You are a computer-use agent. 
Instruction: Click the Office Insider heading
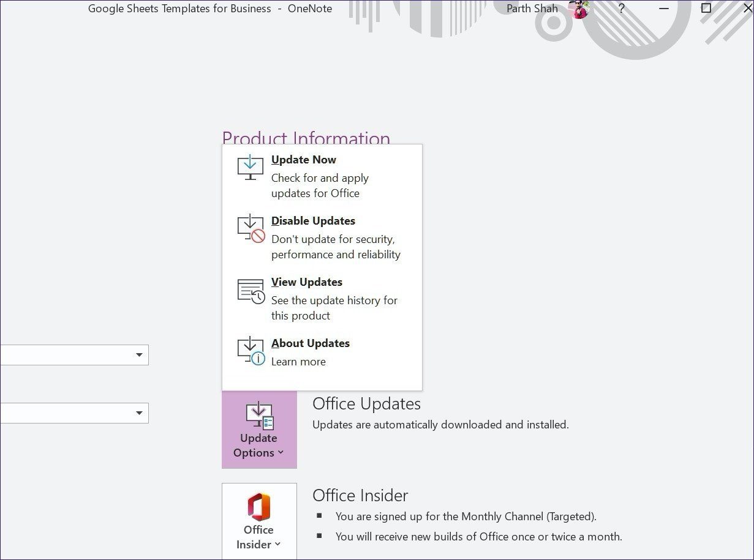[360, 495]
